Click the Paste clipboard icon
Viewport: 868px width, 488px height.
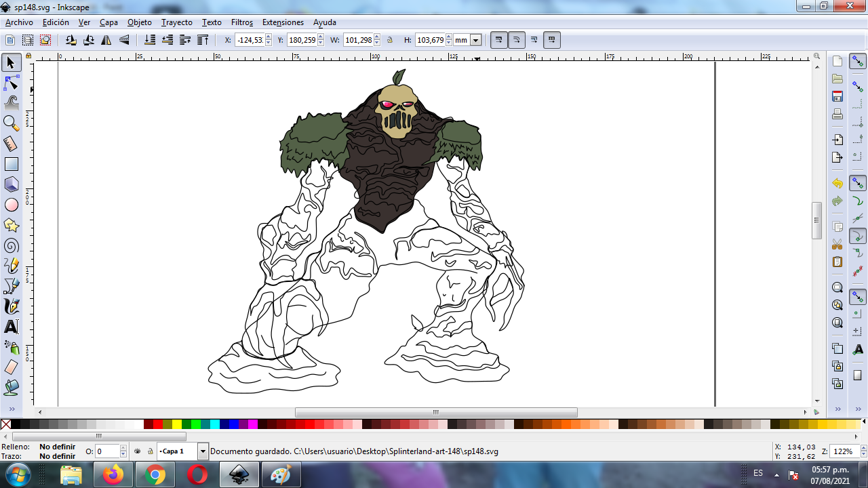(x=837, y=262)
